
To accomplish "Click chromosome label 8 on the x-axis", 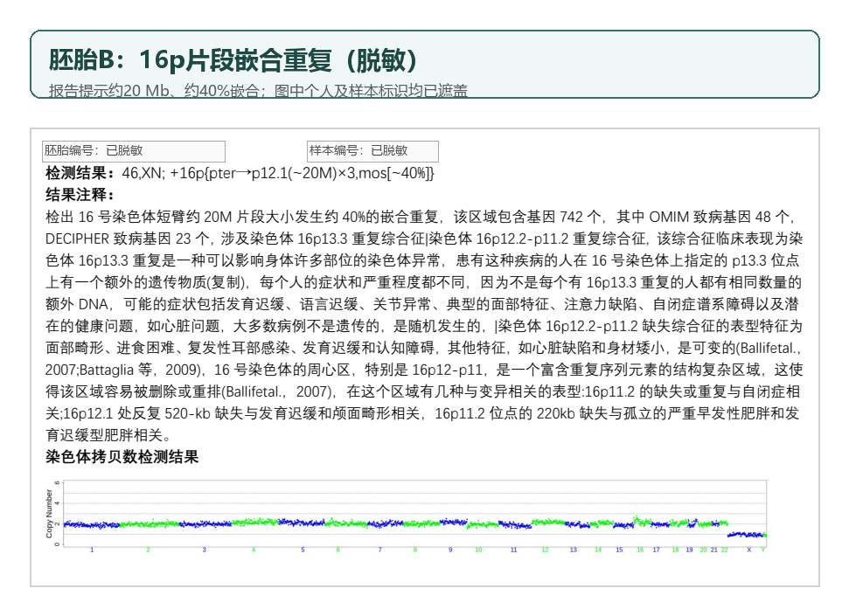I will [x=415, y=550].
